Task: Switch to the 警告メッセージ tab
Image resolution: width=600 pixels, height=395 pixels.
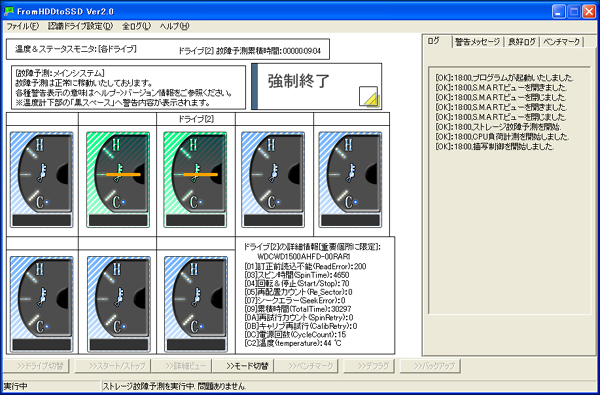Action: [x=477, y=42]
